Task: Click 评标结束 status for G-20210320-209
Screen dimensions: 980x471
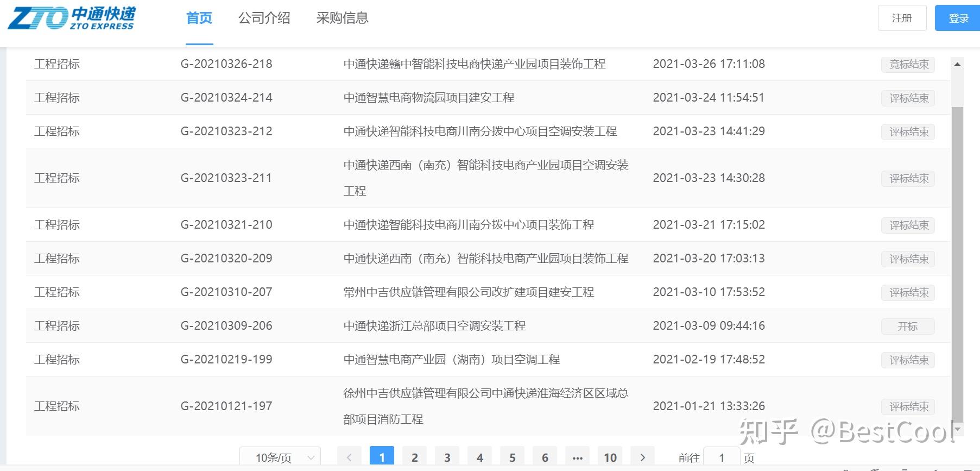Action: click(x=908, y=259)
